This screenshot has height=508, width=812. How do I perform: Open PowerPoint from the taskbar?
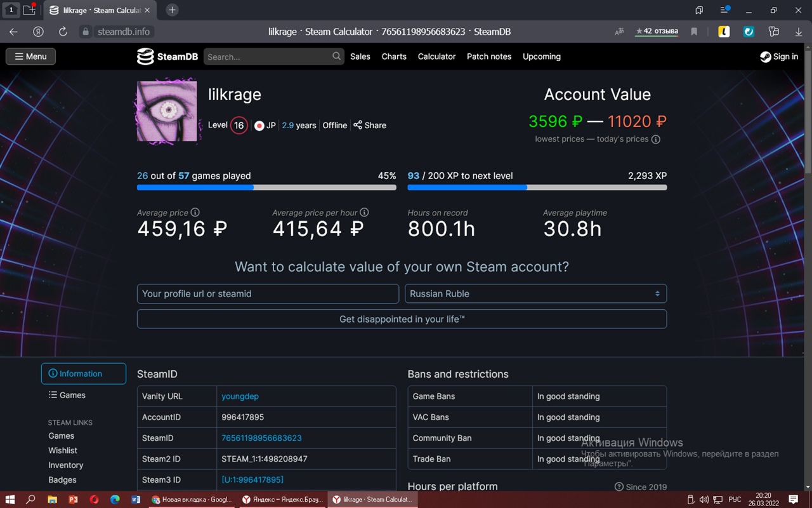pyautogui.click(x=73, y=500)
